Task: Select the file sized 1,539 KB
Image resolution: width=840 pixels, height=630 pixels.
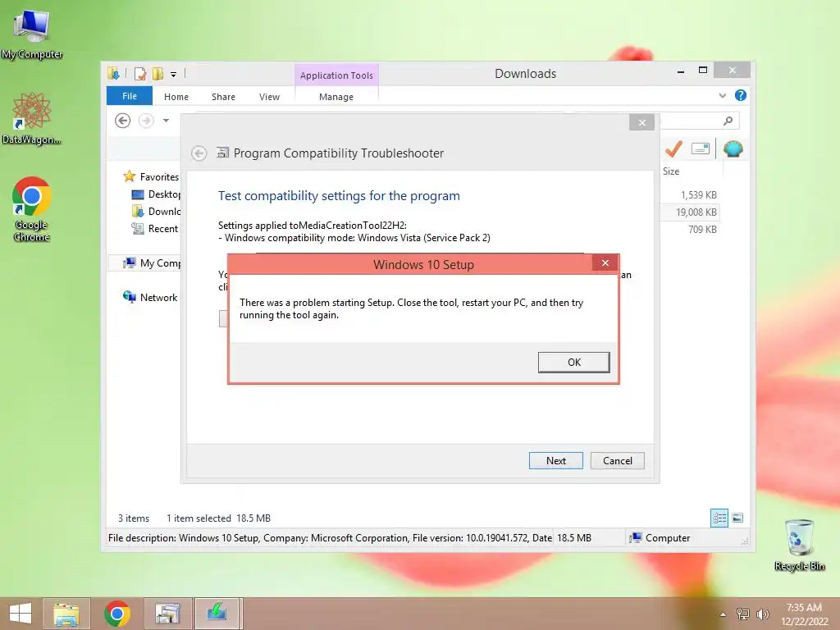Action: pyautogui.click(x=699, y=195)
